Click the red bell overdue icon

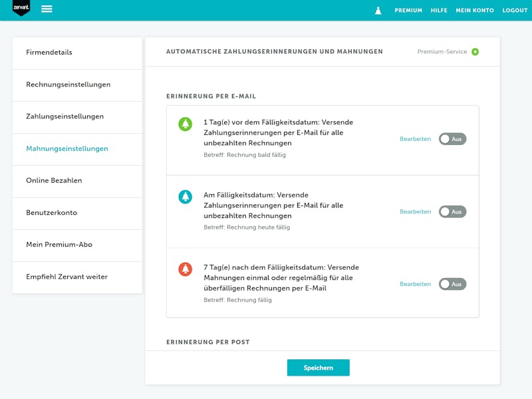click(x=186, y=269)
